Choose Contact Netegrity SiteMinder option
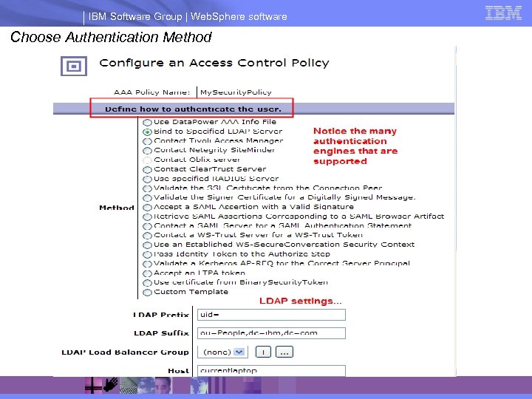The height and width of the screenshot is (399, 532). (x=147, y=150)
